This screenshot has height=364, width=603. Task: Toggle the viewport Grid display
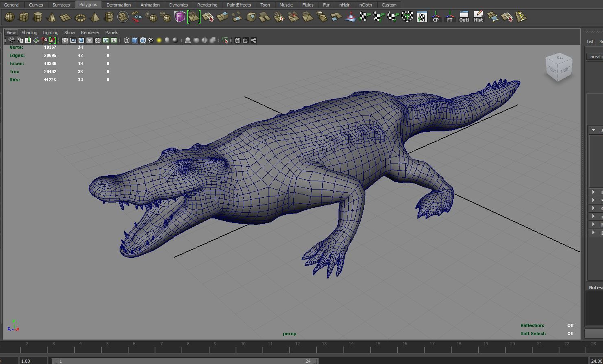(65, 40)
